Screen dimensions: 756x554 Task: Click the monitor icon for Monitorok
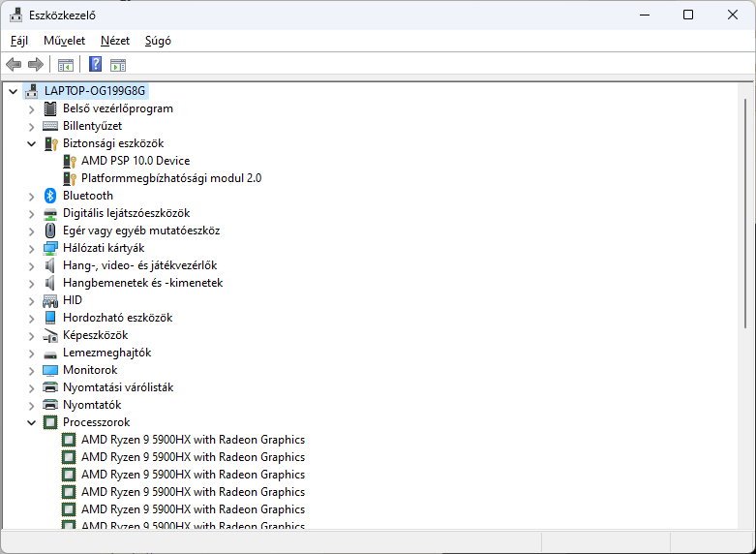point(50,370)
